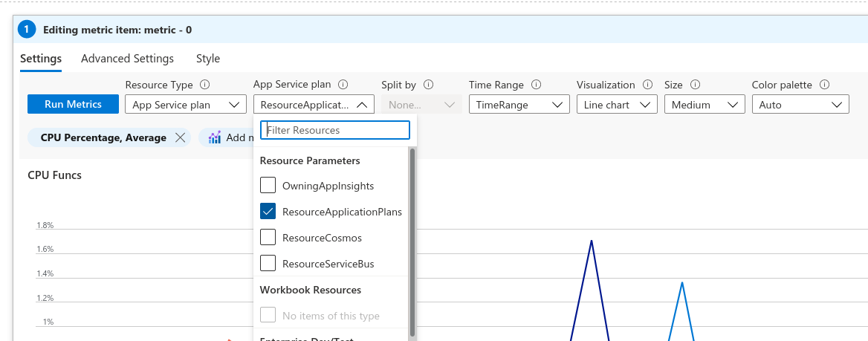Focus the Filter Resources search field
The width and height of the screenshot is (868, 341).
335,130
